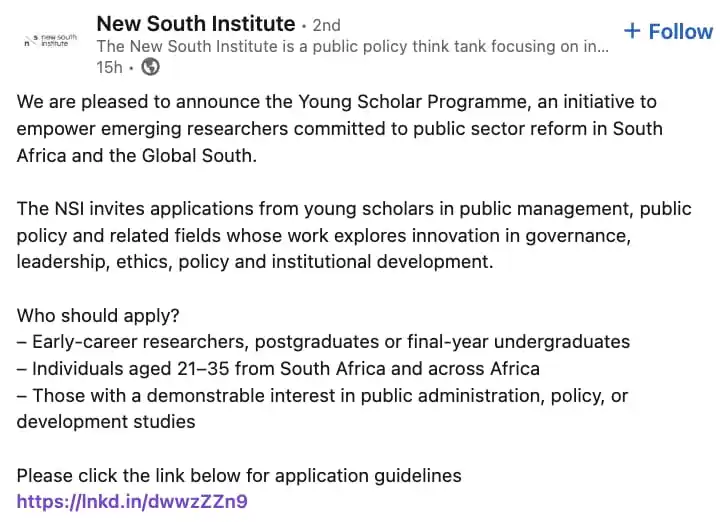Open the https://lnkd.in/dwwzZZn9 application link

(x=132, y=501)
